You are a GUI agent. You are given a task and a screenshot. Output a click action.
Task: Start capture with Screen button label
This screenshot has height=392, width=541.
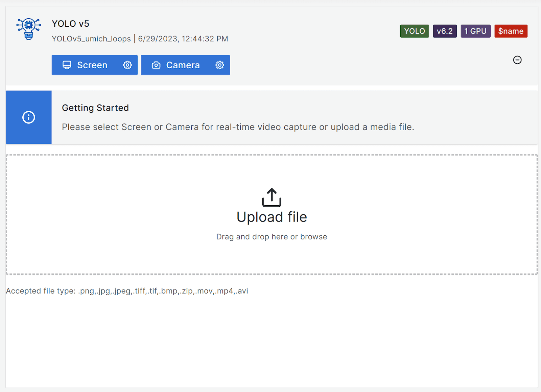click(x=92, y=65)
